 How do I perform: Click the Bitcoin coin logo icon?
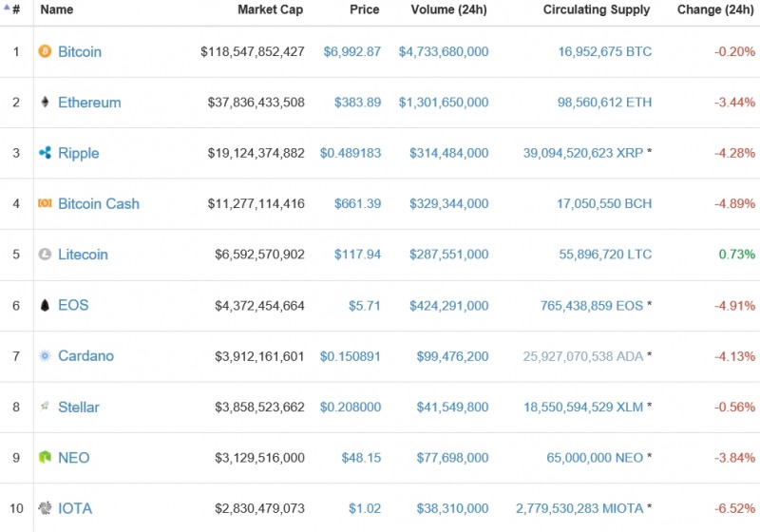tap(45, 51)
